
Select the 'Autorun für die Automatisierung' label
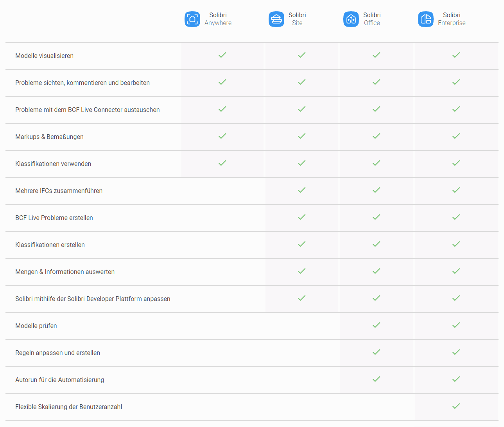pos(59,380)
